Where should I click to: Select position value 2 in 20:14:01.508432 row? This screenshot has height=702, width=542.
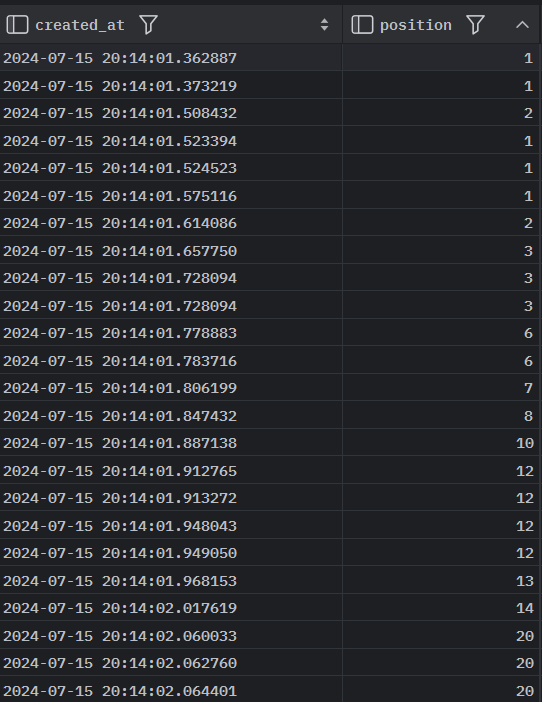pyautogui.click(x=441, y=113)
